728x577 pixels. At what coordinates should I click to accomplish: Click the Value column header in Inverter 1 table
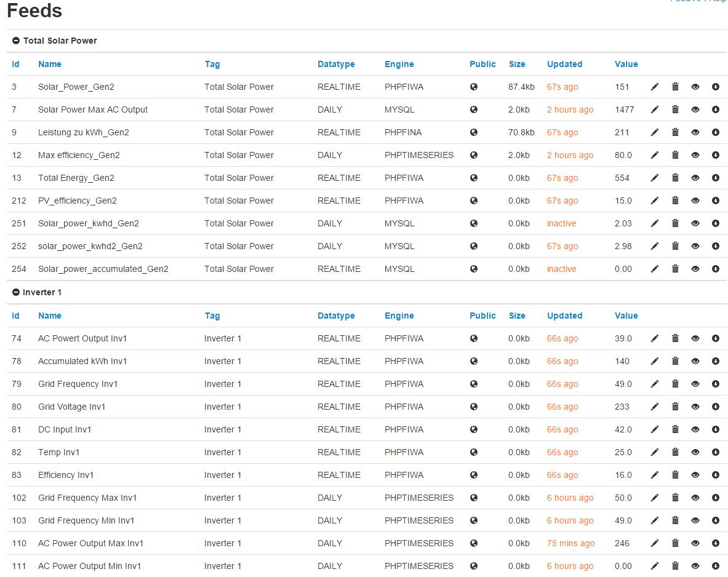(x=626, y=316)
